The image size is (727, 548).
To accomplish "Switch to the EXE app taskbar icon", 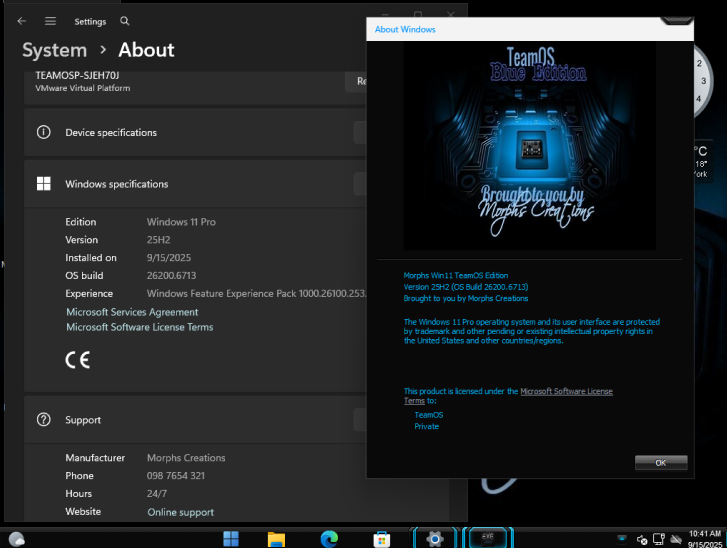I will pos(488,539).
